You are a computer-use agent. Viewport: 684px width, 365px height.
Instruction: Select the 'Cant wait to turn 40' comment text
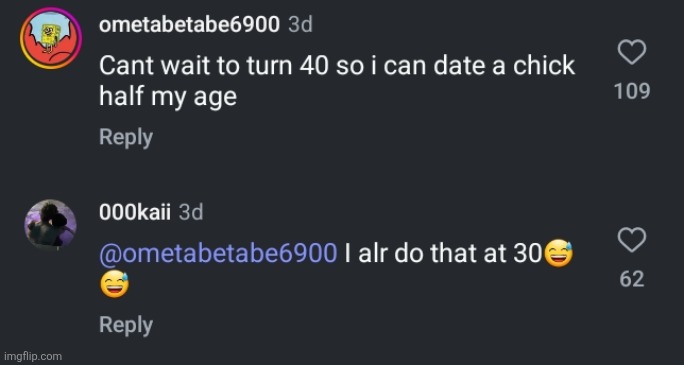coord(337,81)
